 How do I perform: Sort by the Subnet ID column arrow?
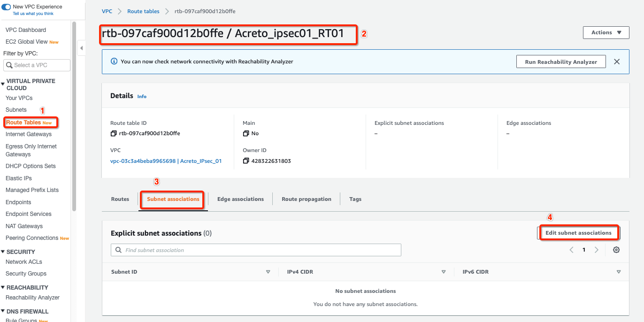point(268,272)
